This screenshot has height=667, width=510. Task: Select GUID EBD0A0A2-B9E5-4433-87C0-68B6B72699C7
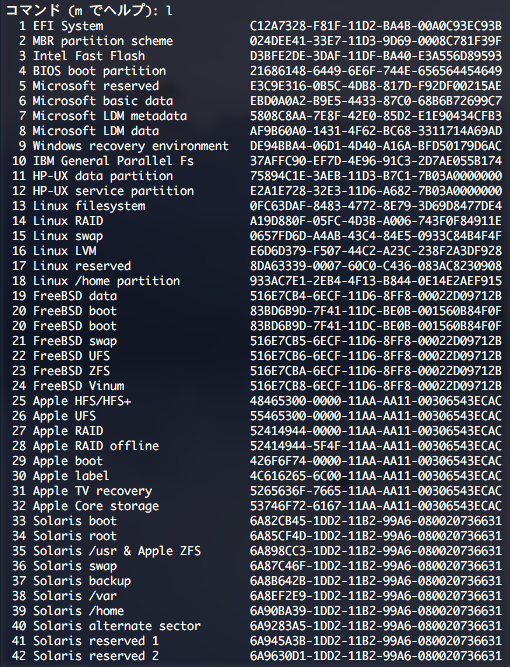[376, 101]
